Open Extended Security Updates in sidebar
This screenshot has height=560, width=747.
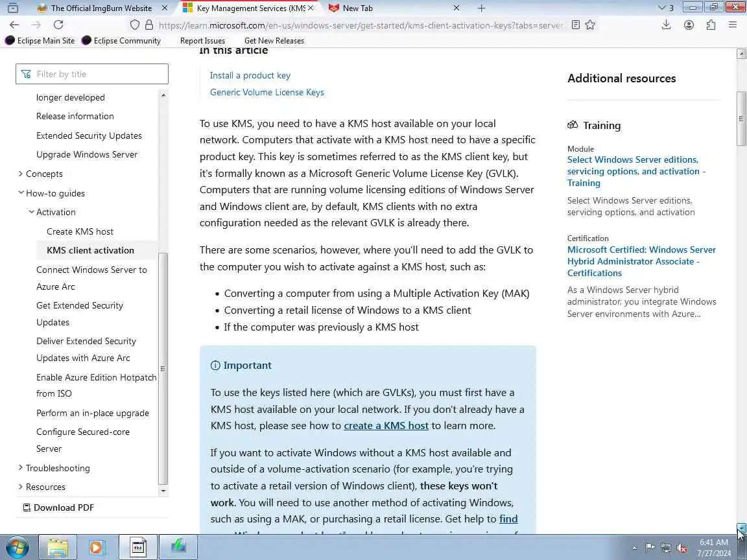89,135
